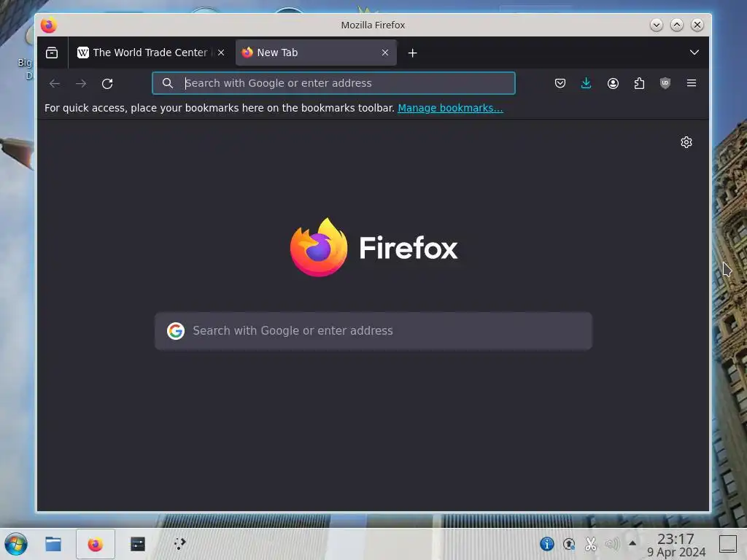Close the Mozilla Firefox window
The height and width of the screenshot is (560, 747).
[697, 26]
